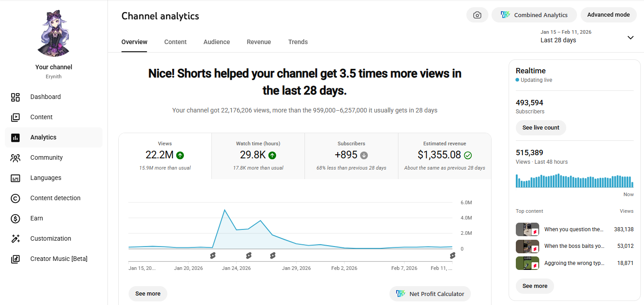Click the Shorts marker before Jan 29, 2026
The height and width of the screenshot is (305, 644).
click(273, 256)
